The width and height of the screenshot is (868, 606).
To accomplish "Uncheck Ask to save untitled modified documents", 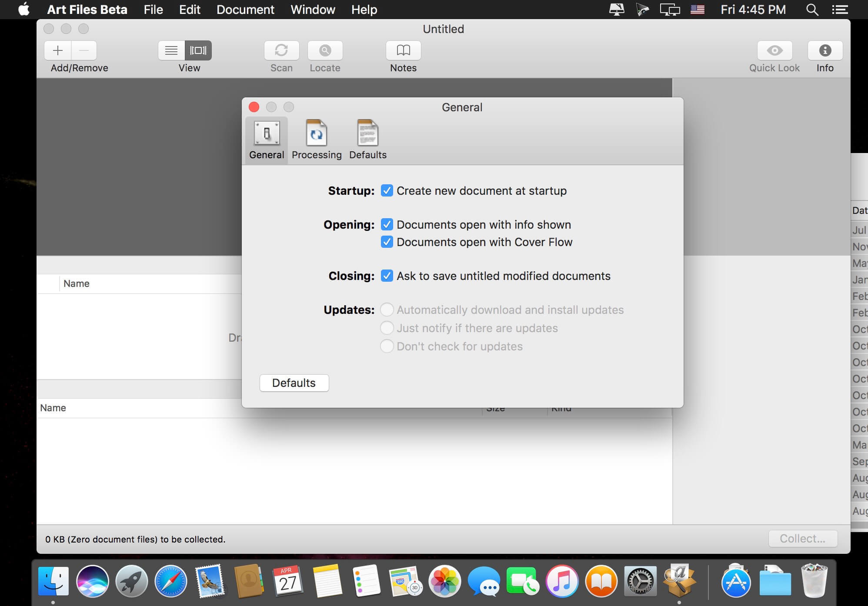I will tap(387, 276).
